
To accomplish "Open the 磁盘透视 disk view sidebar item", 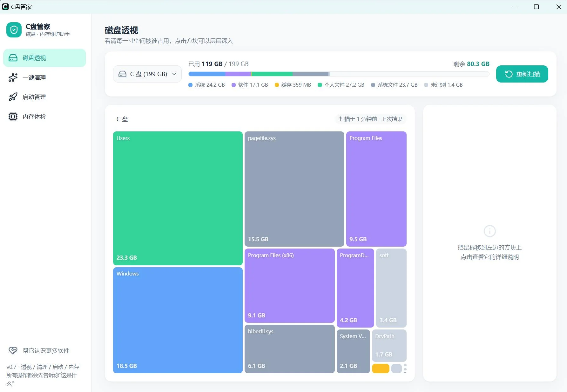I will [44, 58].
